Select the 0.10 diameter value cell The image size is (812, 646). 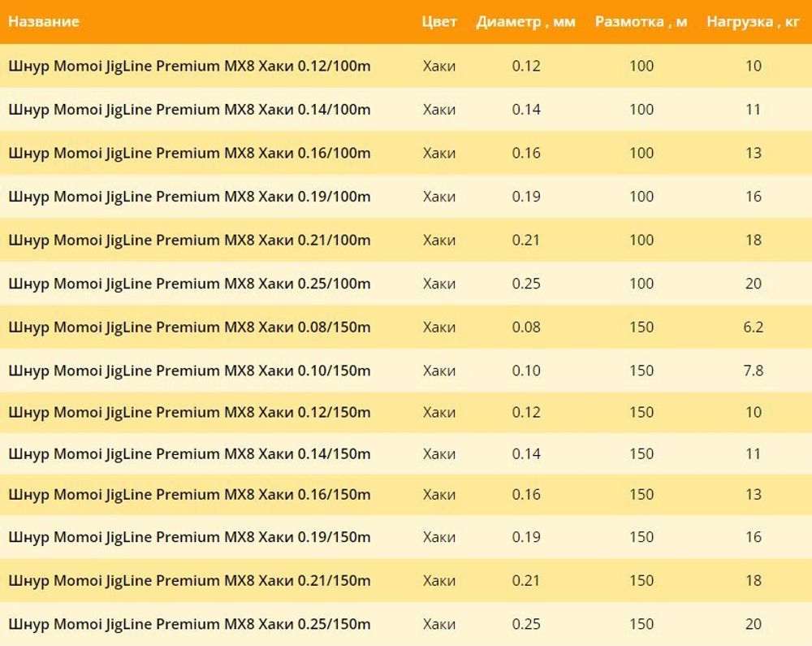(x=526, y=371)
